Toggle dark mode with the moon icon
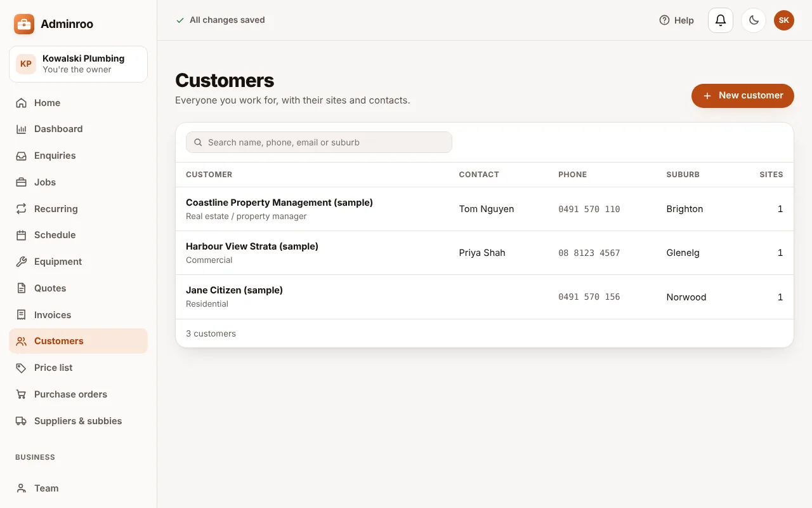 pos(754,20)
